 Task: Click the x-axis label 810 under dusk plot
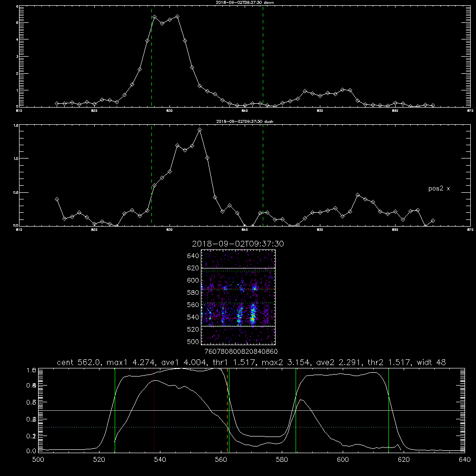pos(19,230)
